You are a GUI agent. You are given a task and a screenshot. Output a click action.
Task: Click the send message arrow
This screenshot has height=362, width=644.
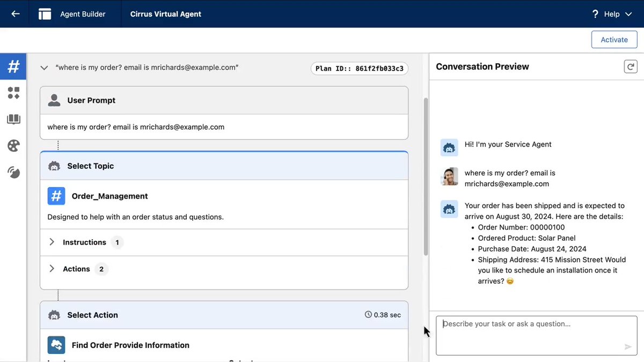627,347
